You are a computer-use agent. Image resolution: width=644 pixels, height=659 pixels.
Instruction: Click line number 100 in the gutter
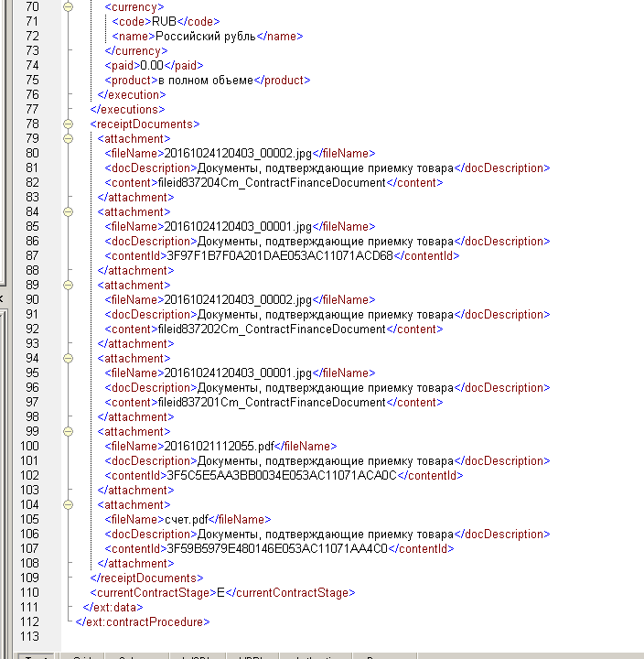coord(29,447)
